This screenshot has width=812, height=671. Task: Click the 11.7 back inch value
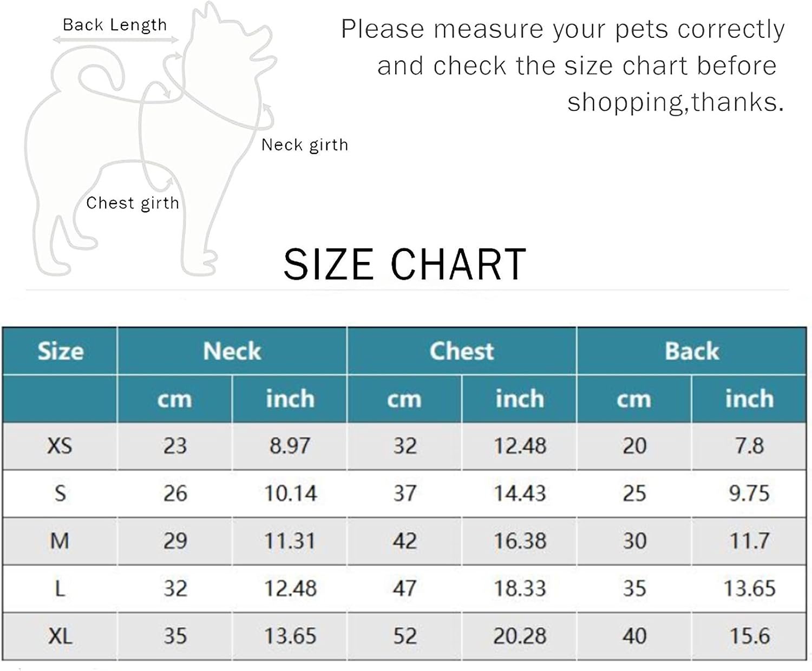(x=749, y=541)
